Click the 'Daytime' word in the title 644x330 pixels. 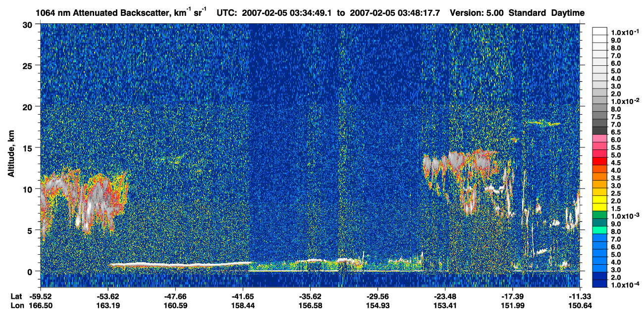[568, 13]
